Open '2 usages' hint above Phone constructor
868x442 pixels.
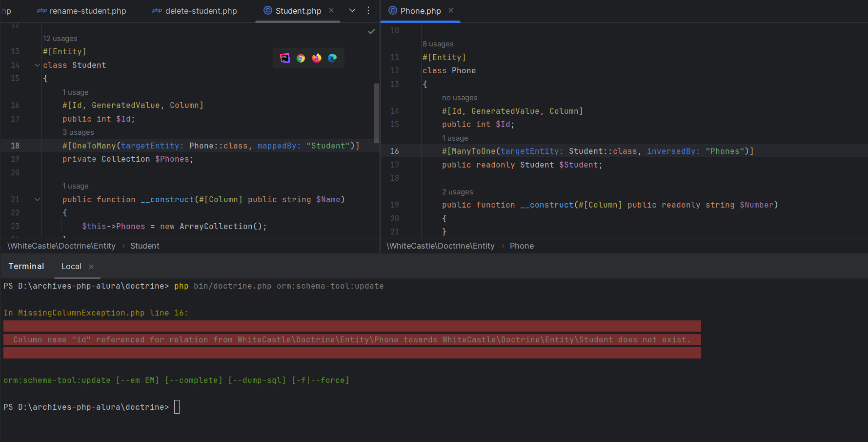tap(458, 192)
